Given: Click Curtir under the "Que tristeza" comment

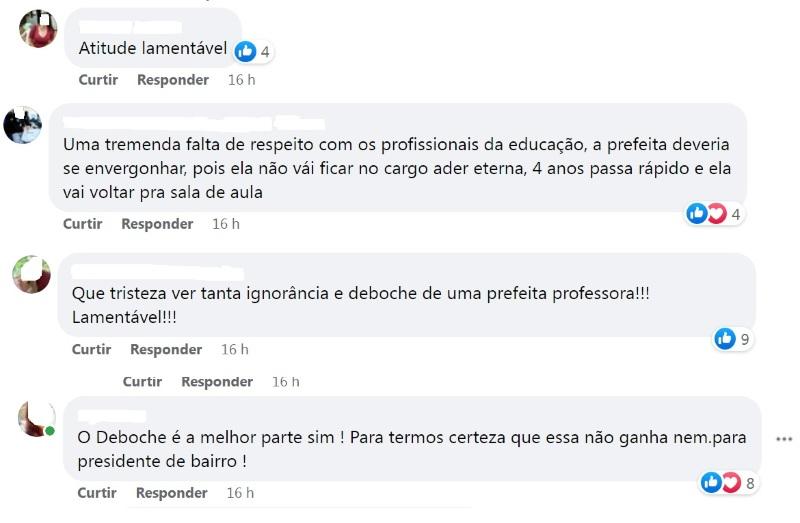Looking at the screenshot, I should pos(92,349).
